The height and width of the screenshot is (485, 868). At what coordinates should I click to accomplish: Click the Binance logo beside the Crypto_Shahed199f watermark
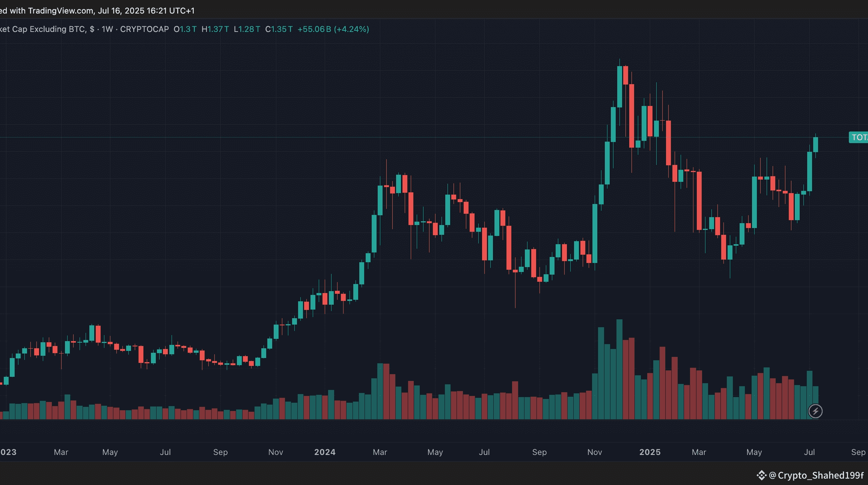[761, 475]
